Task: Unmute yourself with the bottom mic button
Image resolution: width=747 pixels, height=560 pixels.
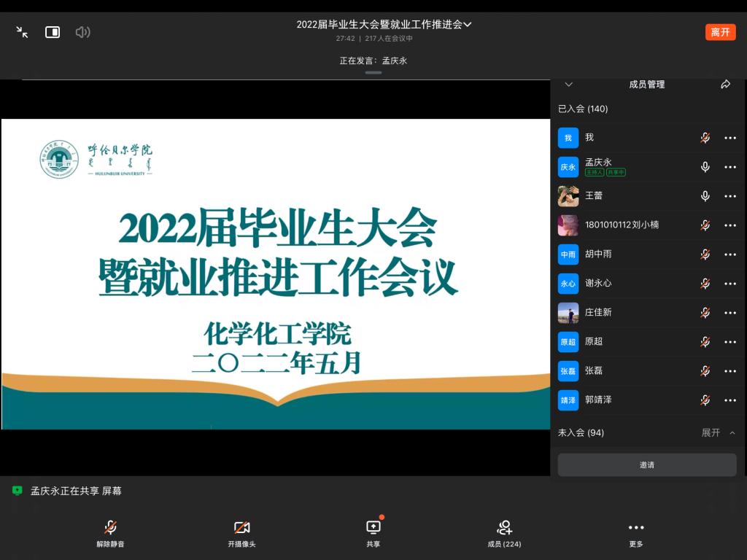Action: point(110,532)
